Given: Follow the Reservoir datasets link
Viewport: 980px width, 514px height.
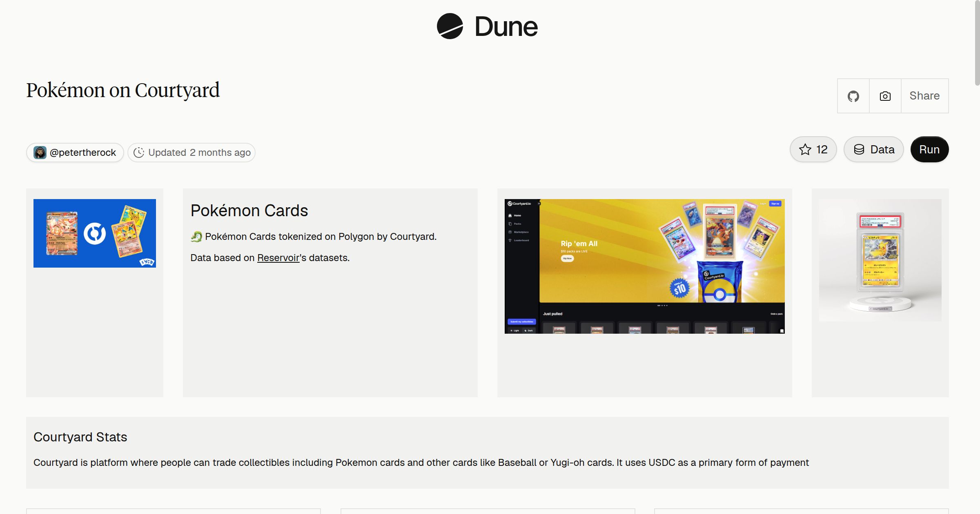Looking at the screenshot, I should [x=278, y=258].
